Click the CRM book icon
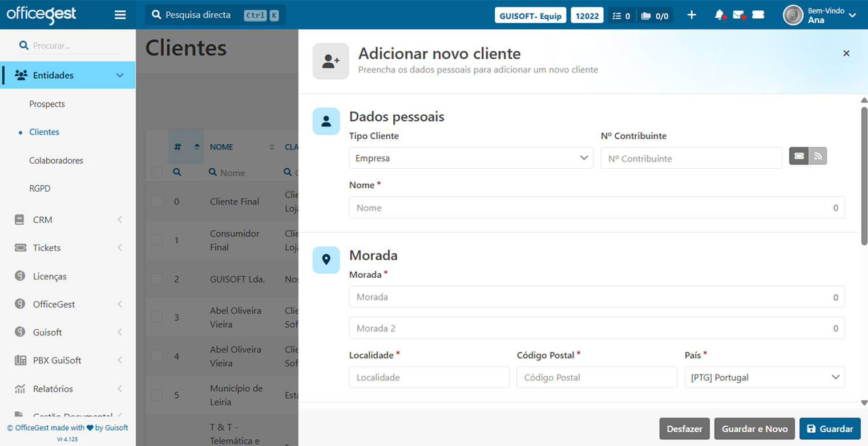The width and height of the screenshot is (868, 446). point(20,220)
